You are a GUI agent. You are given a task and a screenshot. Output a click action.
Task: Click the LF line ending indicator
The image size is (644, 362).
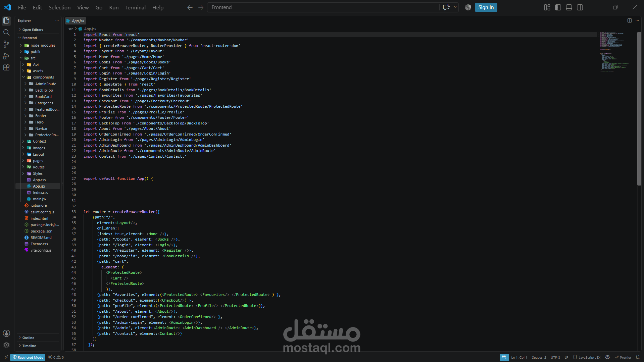(x=566, y=357)
